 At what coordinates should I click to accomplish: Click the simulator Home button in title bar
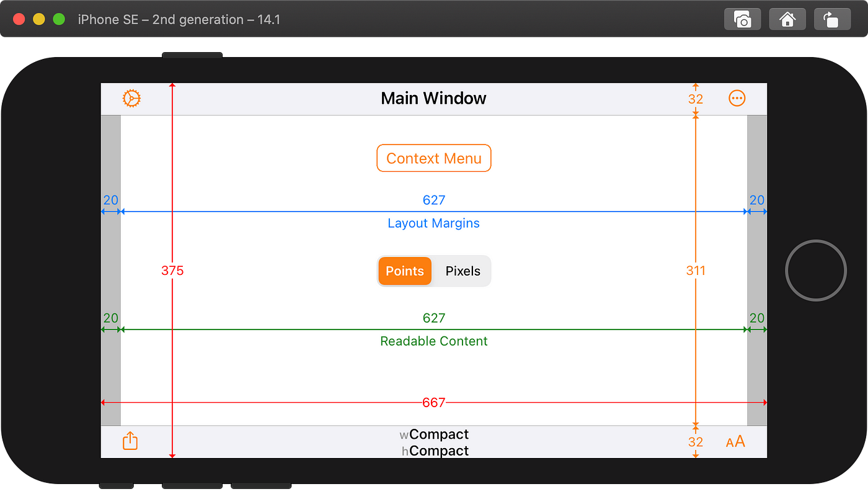tap(787, 19)
